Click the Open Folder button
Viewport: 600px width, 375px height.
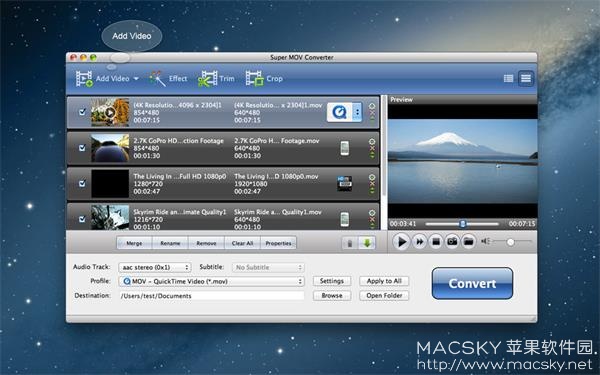[x=384, y=296]
